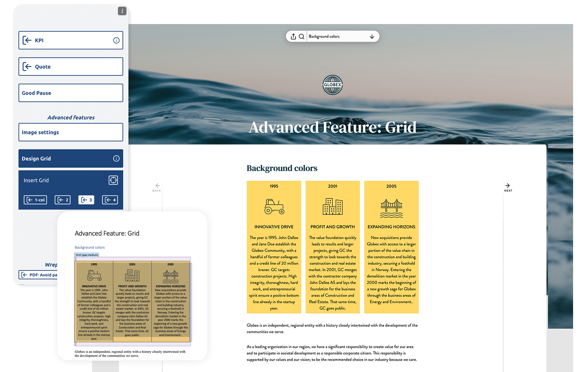This screenshot has height=372, width=588.
Task: Click the Globex logo on the banner
Action: click(332, 85)
